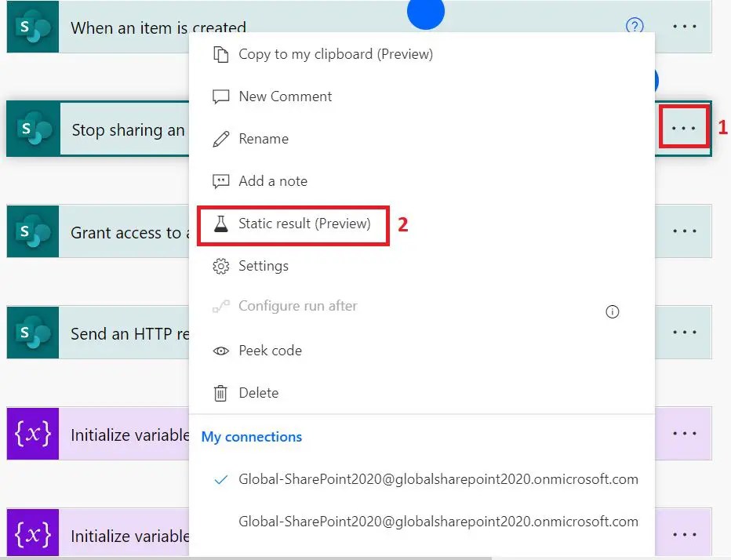Open the ellipsis menu on 'Send an HTTP request'
The width and height of the screenshot is (731, 560).
point(684,332)
